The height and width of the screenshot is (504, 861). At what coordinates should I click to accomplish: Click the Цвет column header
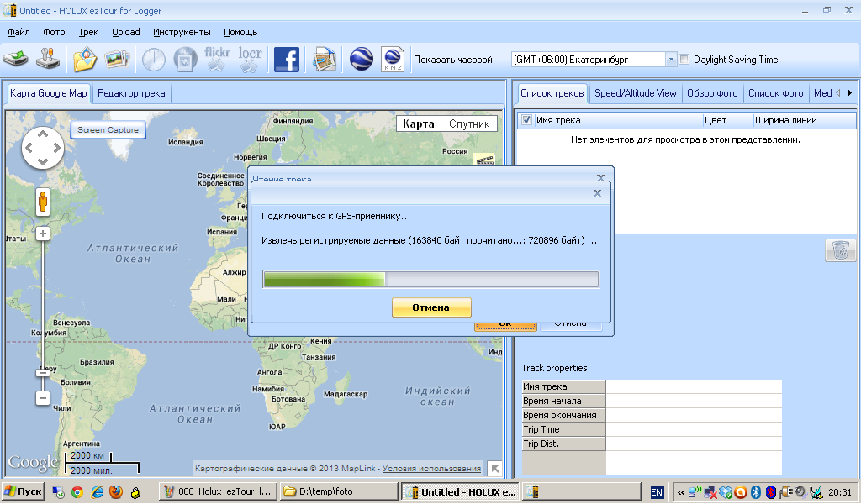pyautogui.click(x=728, y=120)
